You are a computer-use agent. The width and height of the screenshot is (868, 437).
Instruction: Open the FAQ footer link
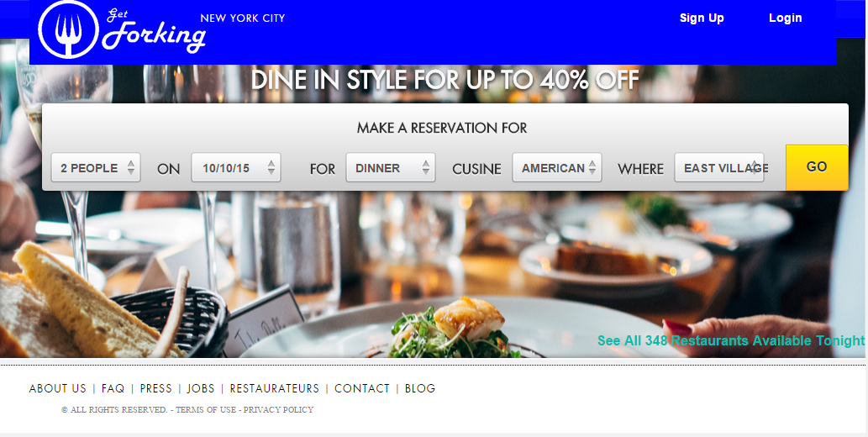(113, 388)
